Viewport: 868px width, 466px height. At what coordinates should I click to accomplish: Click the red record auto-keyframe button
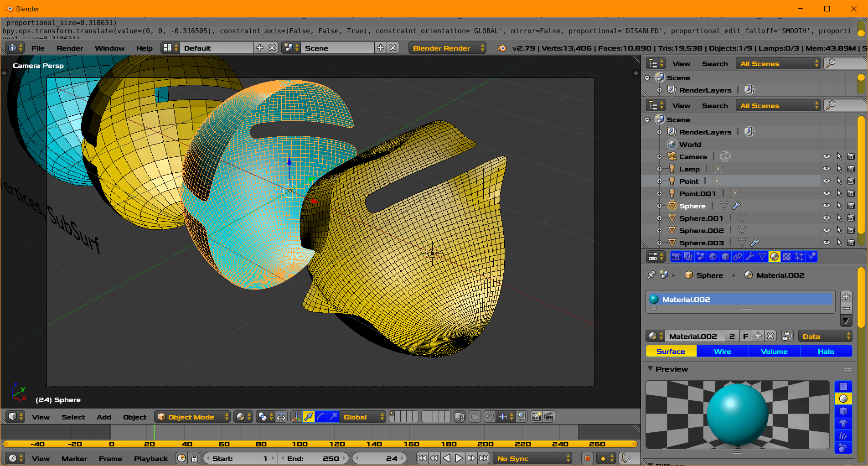587,458
